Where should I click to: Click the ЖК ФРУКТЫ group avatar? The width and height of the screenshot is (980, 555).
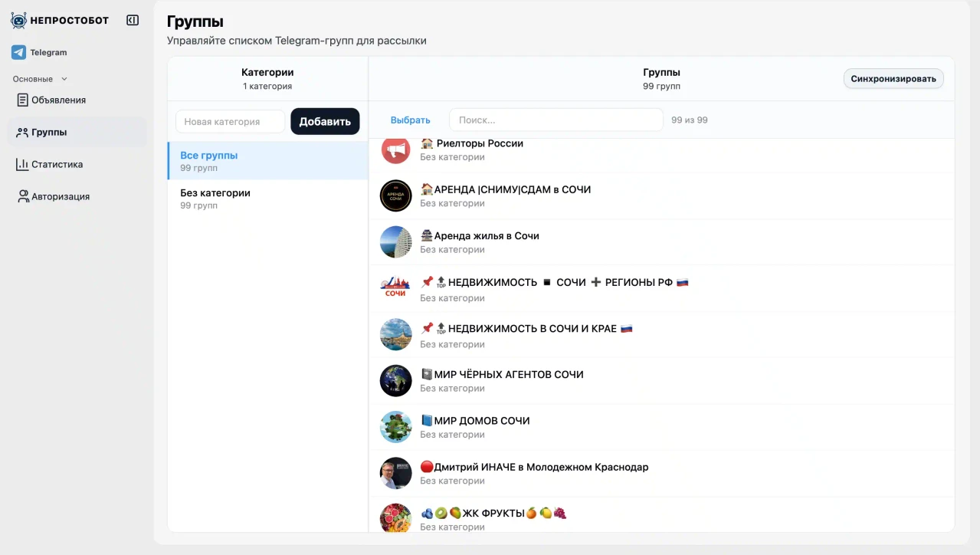coord(396,517)
